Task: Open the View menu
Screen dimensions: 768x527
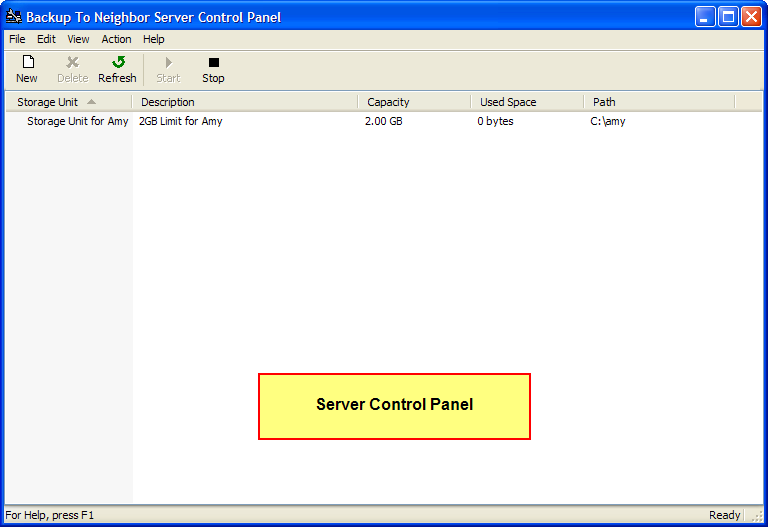Action: coord(78,39)
